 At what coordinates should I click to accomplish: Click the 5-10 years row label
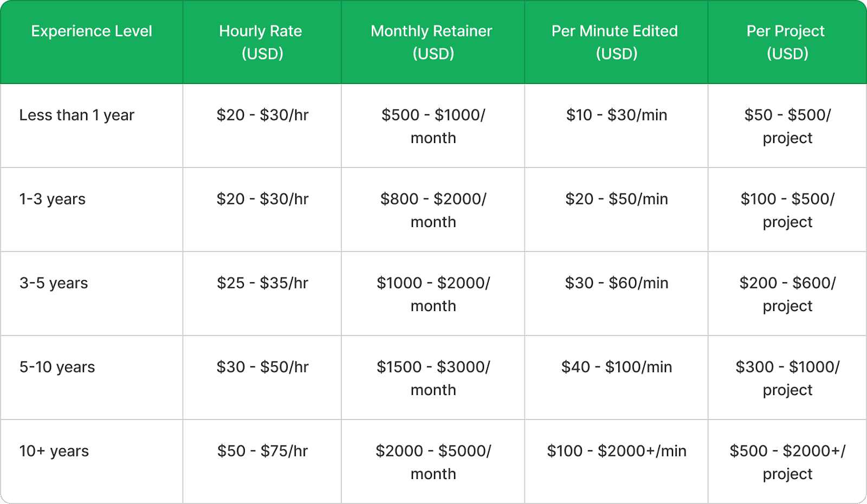click(57, 367)
